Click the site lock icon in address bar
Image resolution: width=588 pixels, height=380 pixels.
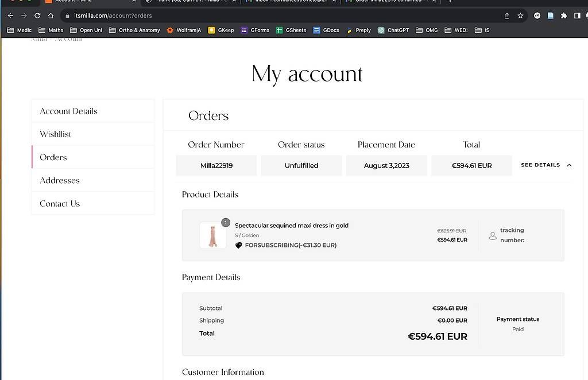coord(68,15)
